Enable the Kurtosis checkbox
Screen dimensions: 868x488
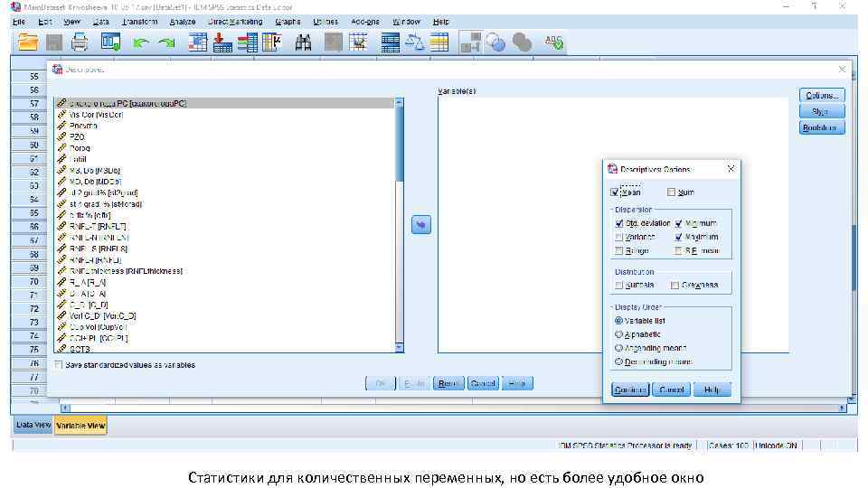click(x=618, y=285)
